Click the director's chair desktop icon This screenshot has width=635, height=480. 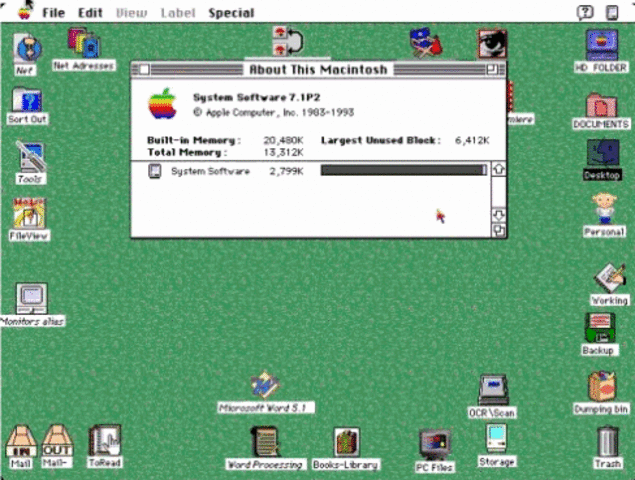click(425, 43)
